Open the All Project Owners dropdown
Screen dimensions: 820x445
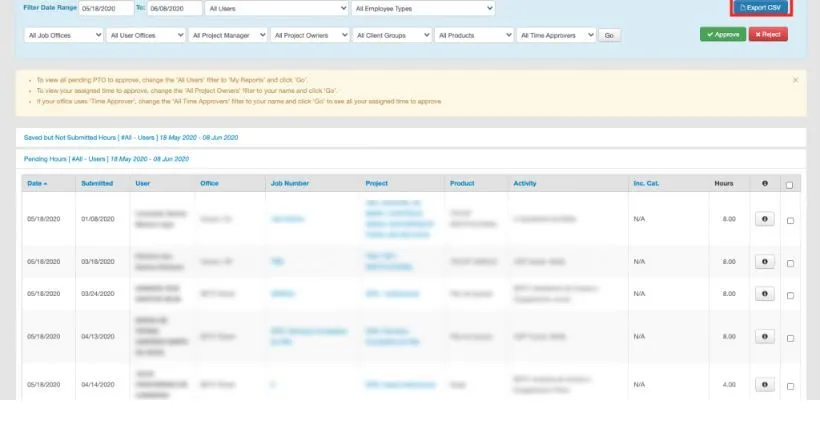click(x=310, y=35)
